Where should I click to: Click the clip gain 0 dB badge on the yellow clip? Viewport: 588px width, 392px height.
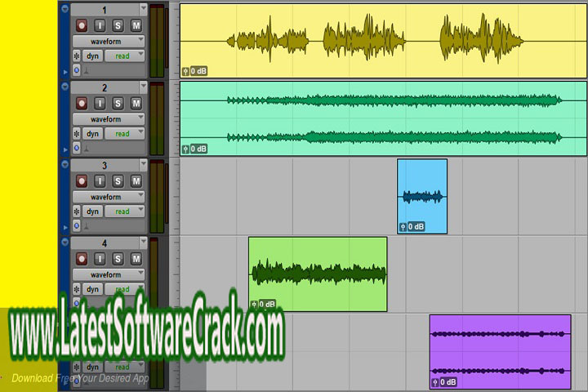tap(194, 71)
